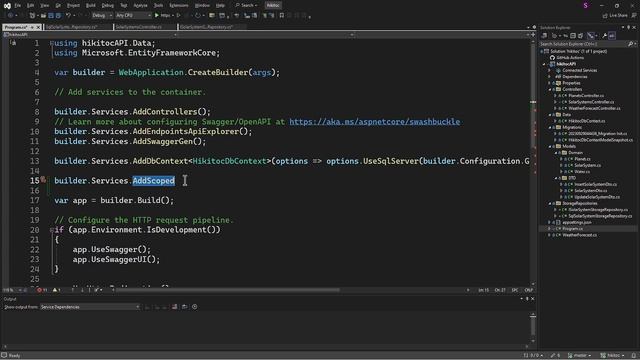Viewport: 640px width, 360px height.
Task: Collapse the Migrations folder
Action: pos(550,127)
